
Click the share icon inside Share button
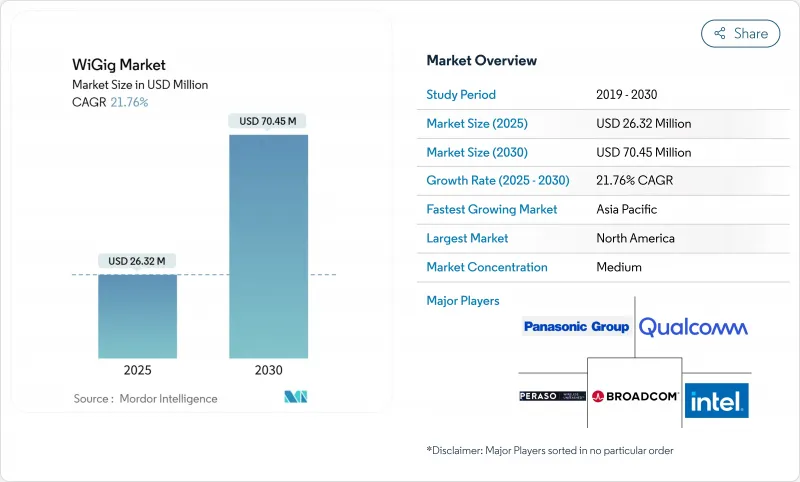pos(719,33)
